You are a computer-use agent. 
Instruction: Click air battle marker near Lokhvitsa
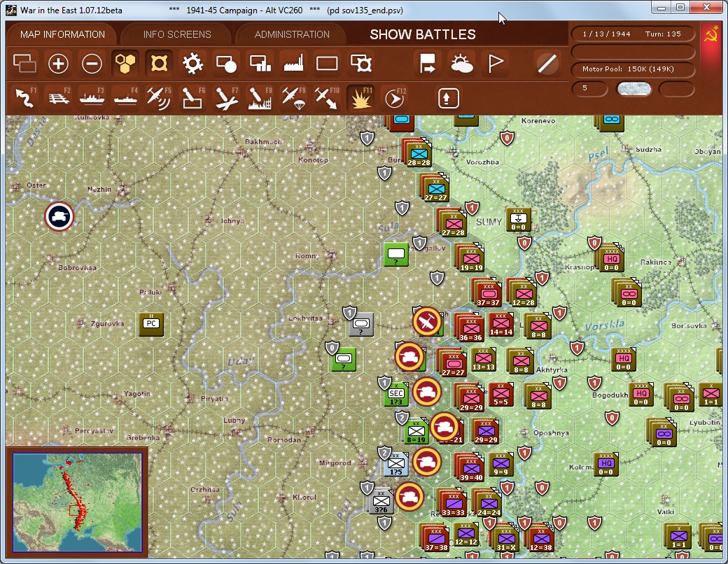[427, 321]
